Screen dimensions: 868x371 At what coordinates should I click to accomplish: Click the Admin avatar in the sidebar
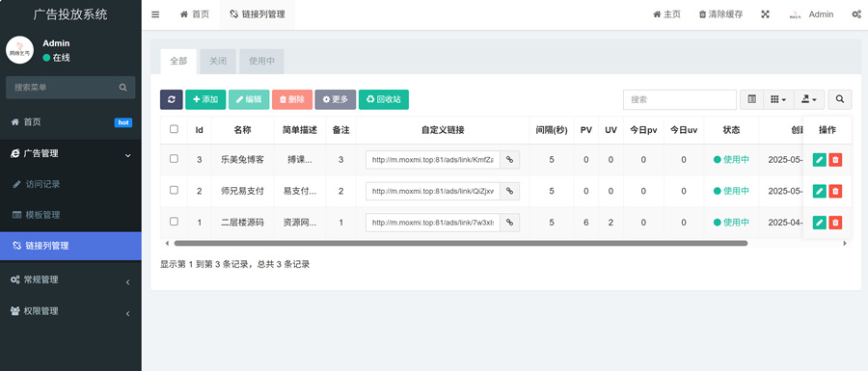(20, 50)
